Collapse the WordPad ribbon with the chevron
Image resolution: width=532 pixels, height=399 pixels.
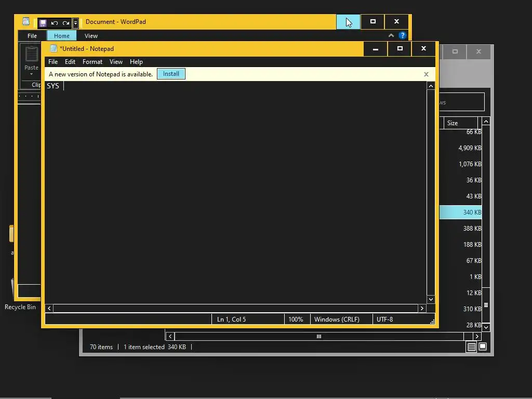pos(391,35)
